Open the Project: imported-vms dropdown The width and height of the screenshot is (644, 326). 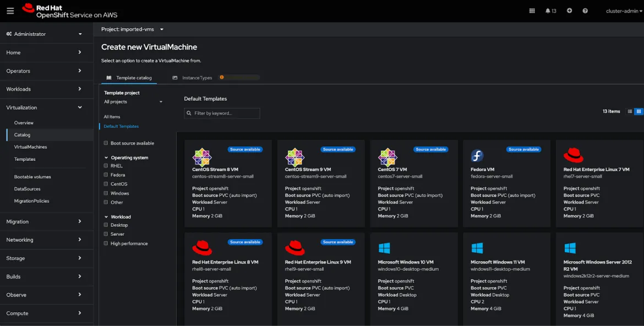pyautogui.click(x=132, y=29)
